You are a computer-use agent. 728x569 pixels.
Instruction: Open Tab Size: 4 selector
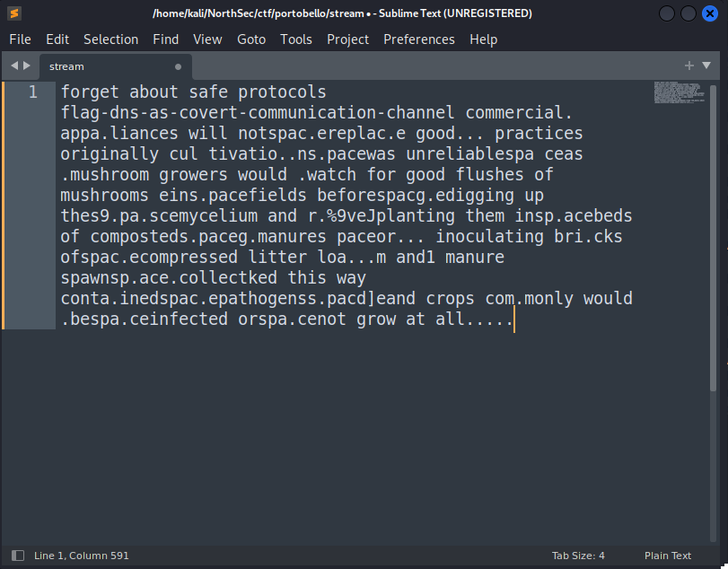[578, 556]
